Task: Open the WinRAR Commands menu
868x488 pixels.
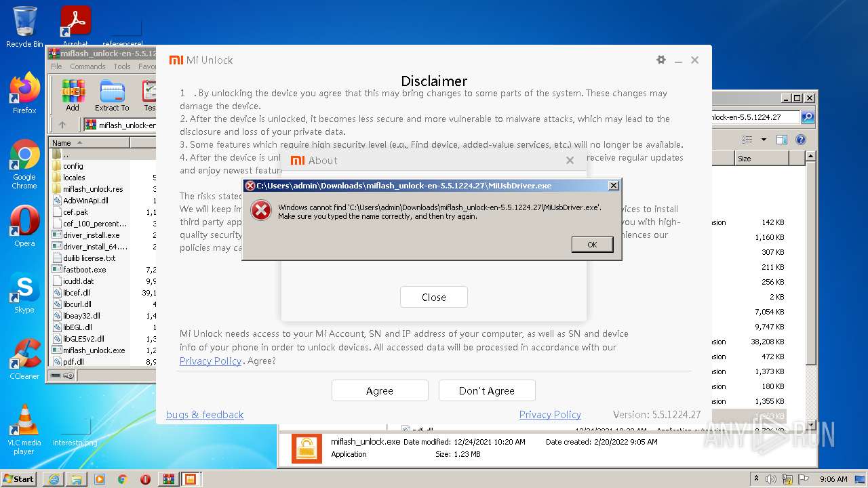Action: click(87, 66)
